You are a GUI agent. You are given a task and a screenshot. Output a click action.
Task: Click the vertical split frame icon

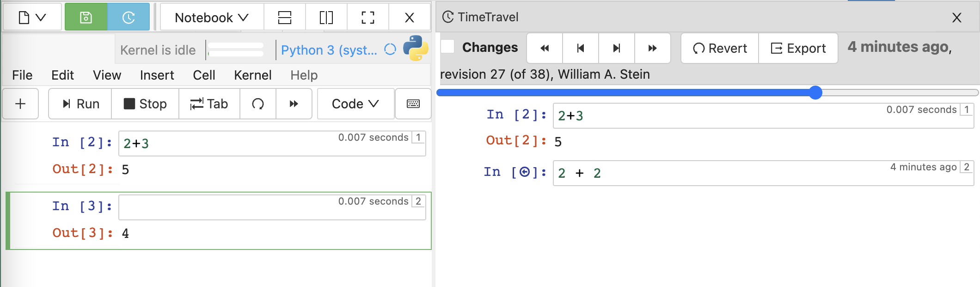pyautogui.click(x=326, y=18)
